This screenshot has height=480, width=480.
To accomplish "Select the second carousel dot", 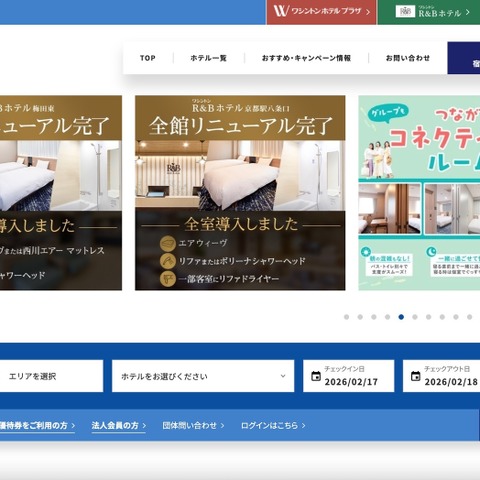I will (x=360, y=317).
